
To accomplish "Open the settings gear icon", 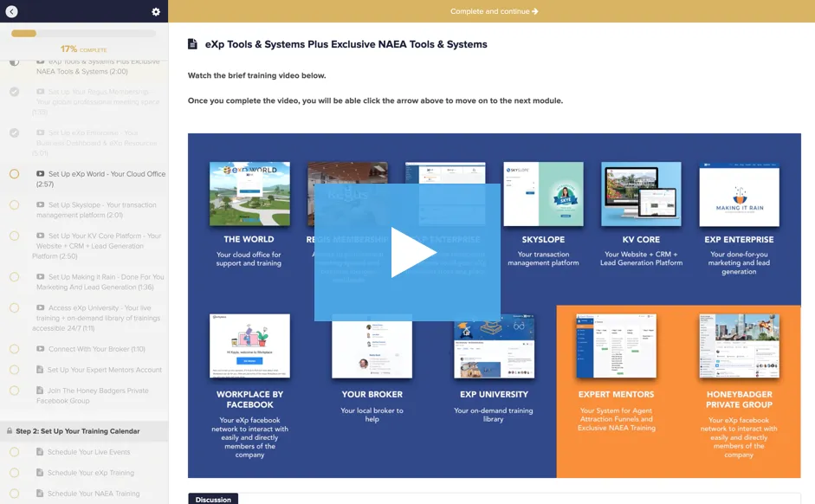I will [x=156, y=11].
